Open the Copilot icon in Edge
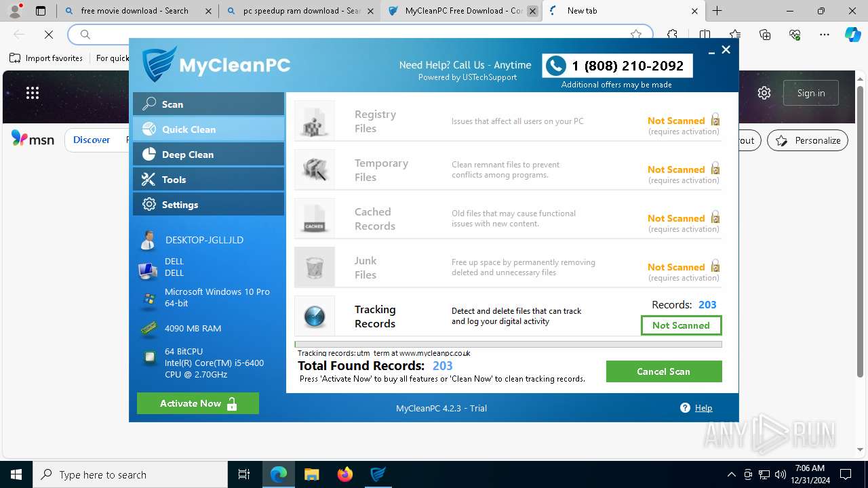Screen dimensions: 868x488 [852, 35]
